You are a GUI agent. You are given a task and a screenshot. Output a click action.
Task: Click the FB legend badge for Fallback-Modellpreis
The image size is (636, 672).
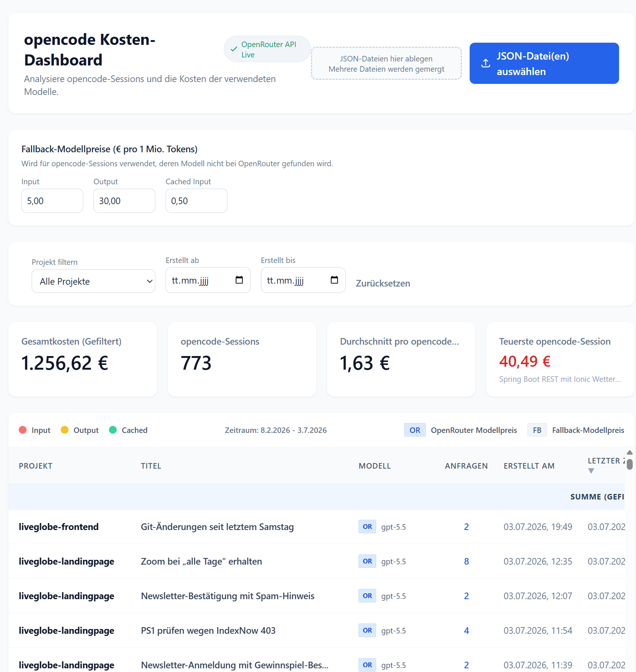[x=537, y=430]
